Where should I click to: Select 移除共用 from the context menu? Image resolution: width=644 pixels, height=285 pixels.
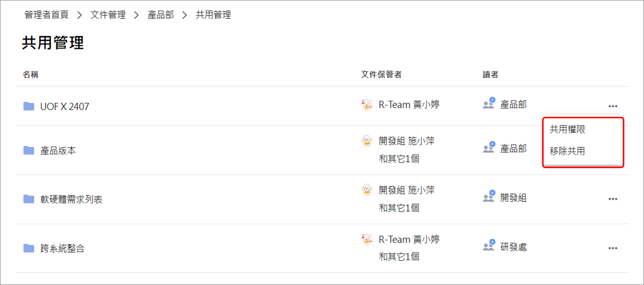pos(567,151)
